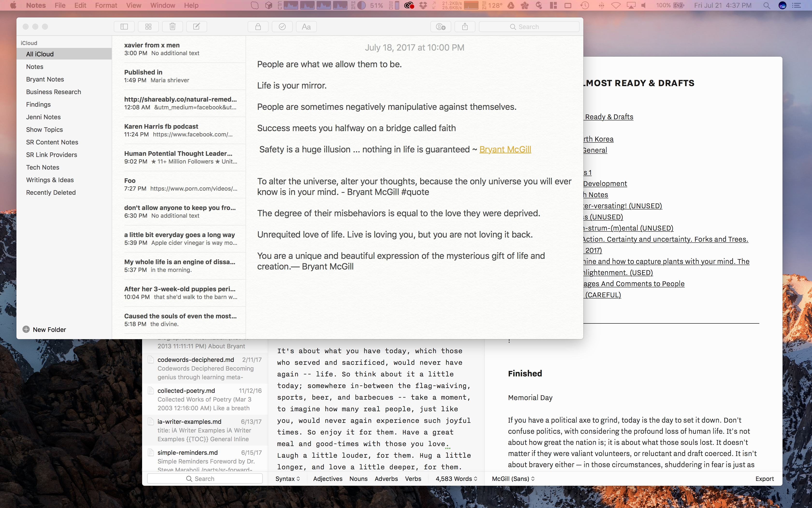Viewport: 812px width, 508px height.
Task: Toggle Nouns syntax highlighting
Action: (x=358, y=478)
